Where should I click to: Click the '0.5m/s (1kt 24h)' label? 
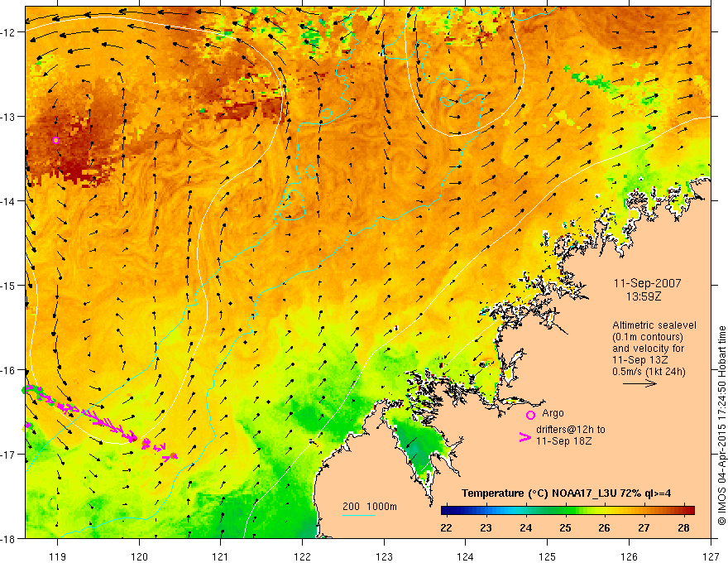coord(649,372)
